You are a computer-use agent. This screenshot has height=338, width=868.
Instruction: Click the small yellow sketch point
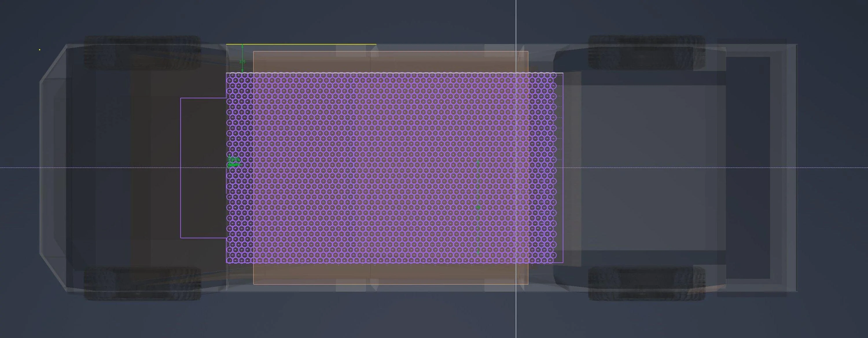point(40,50)
